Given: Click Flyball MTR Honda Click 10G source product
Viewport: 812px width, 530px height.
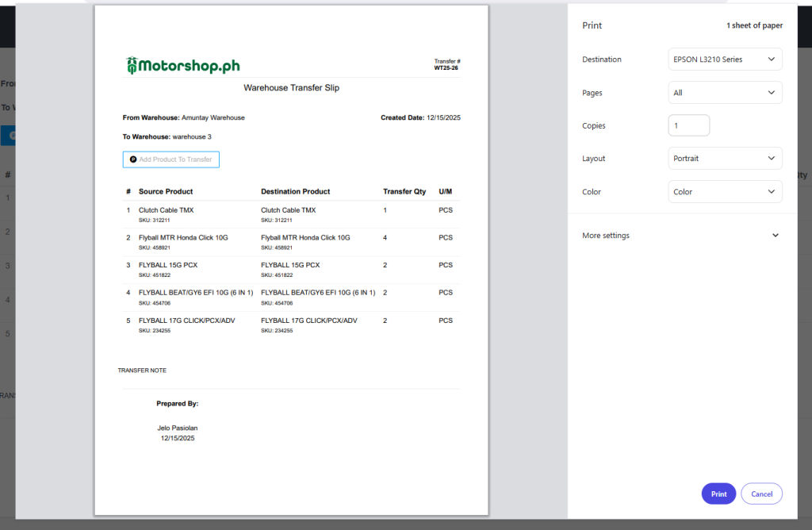Looking at the screenshot, I should coord(183,237).
